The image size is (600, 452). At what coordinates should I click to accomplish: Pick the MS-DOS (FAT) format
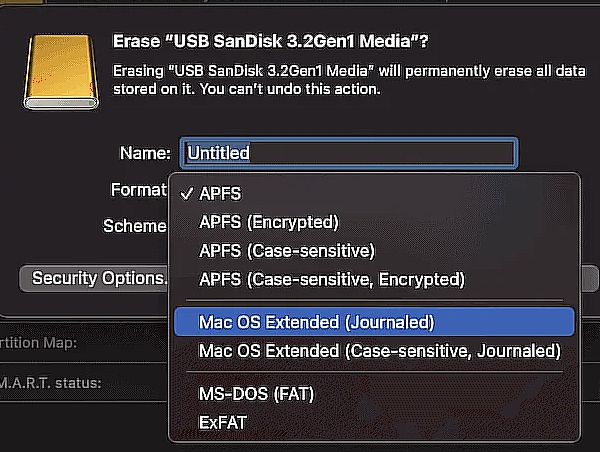point(256,394)
